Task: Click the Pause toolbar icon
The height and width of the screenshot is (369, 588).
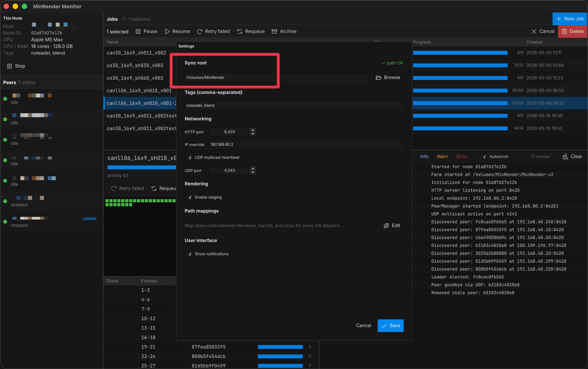Action: (x=138, y=32)
